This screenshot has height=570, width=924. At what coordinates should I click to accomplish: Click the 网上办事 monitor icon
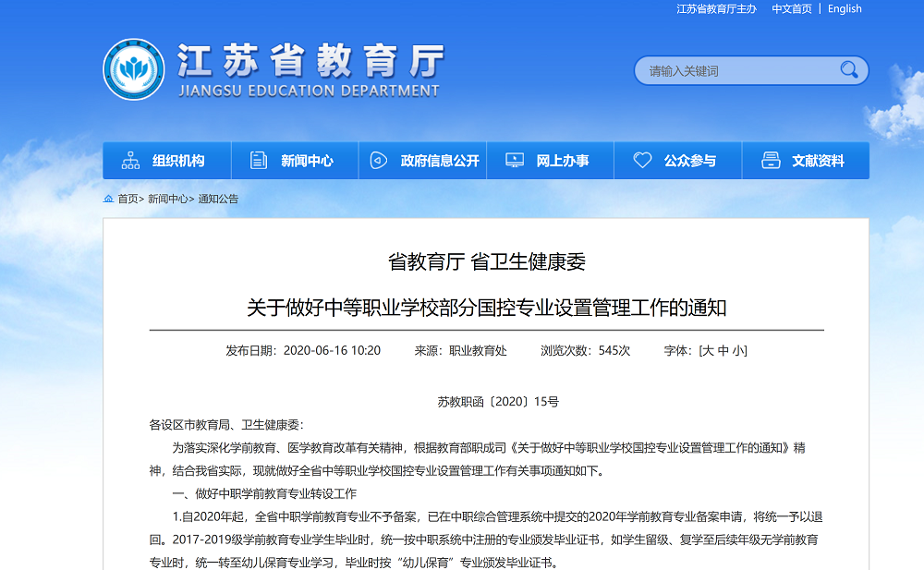pyautogui.click(x=515, y=161)
